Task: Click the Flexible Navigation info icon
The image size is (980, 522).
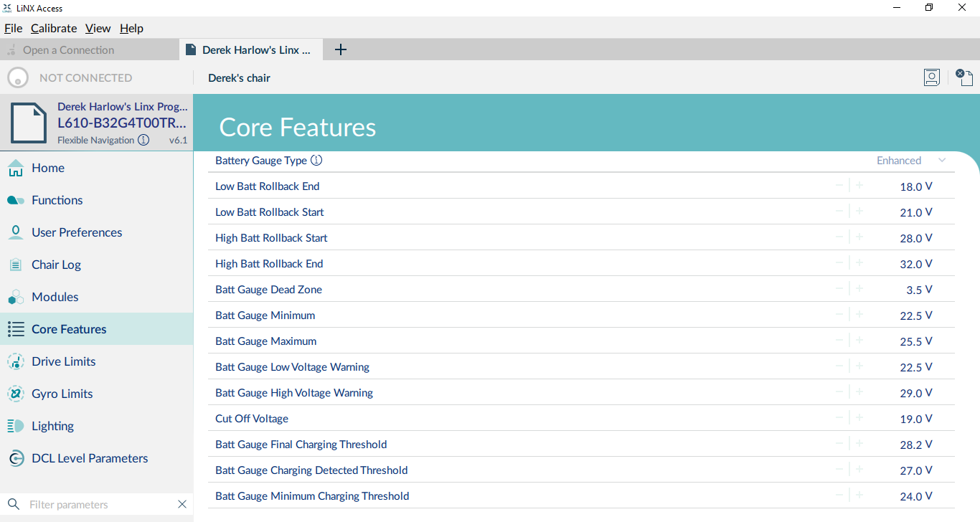Action: [143, 141]
